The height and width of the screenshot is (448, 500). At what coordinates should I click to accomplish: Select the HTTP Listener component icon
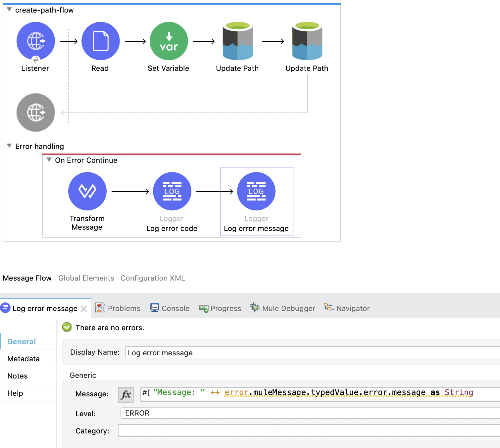click(36, 41)
